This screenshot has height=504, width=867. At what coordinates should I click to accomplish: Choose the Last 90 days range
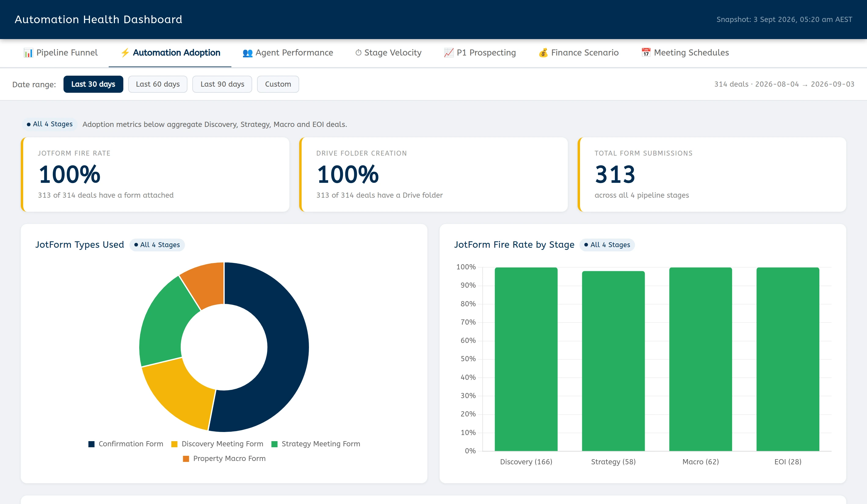click(x=222, y=84)
